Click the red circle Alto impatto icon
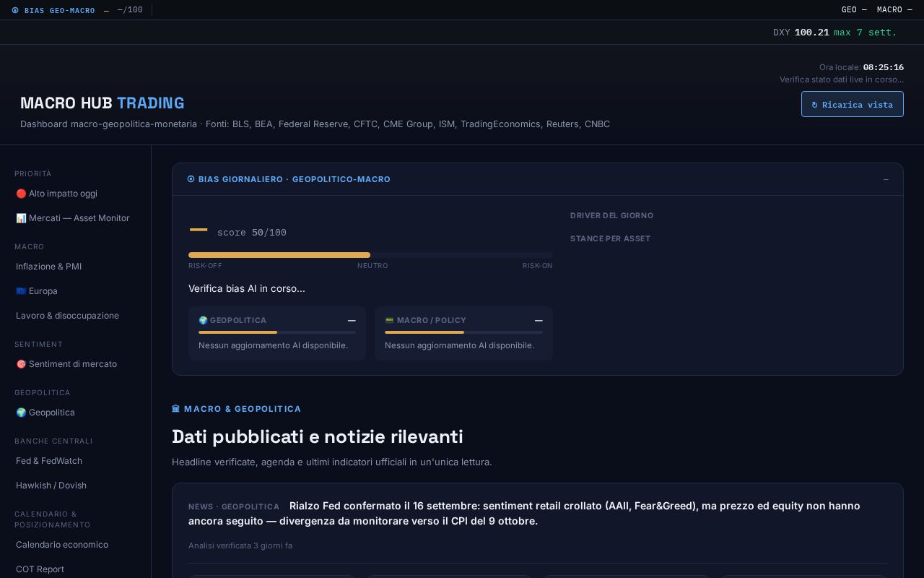 pos(21,194)
